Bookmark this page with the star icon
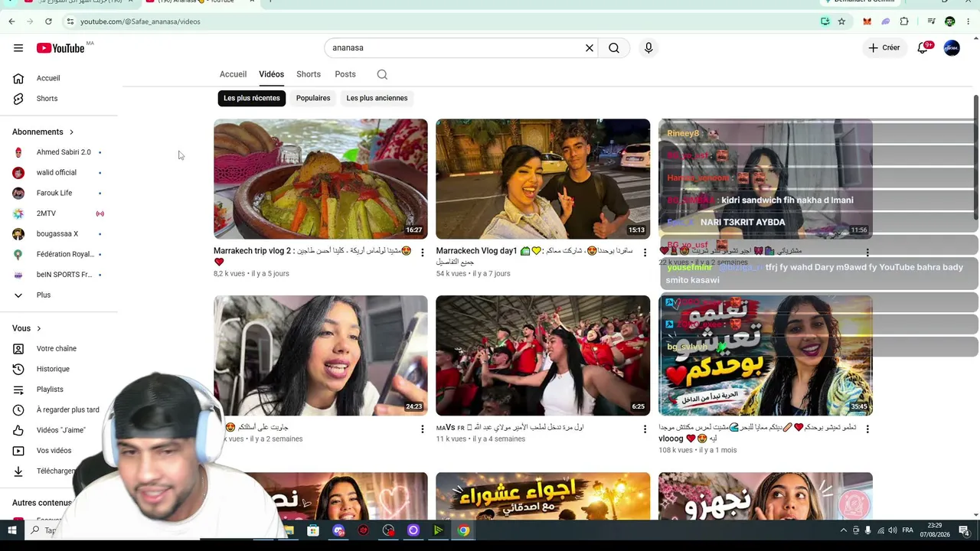Screen dimensions: 980x551 (841, 21)
